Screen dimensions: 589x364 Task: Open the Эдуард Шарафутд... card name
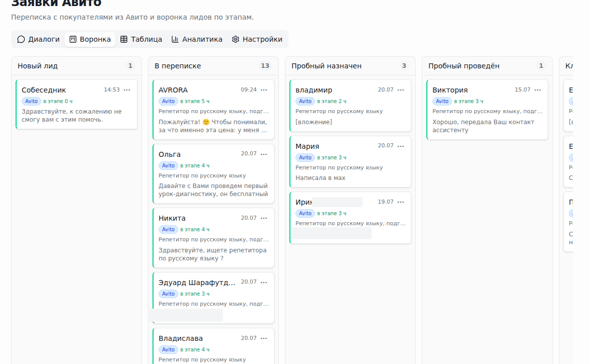[197, 282]
